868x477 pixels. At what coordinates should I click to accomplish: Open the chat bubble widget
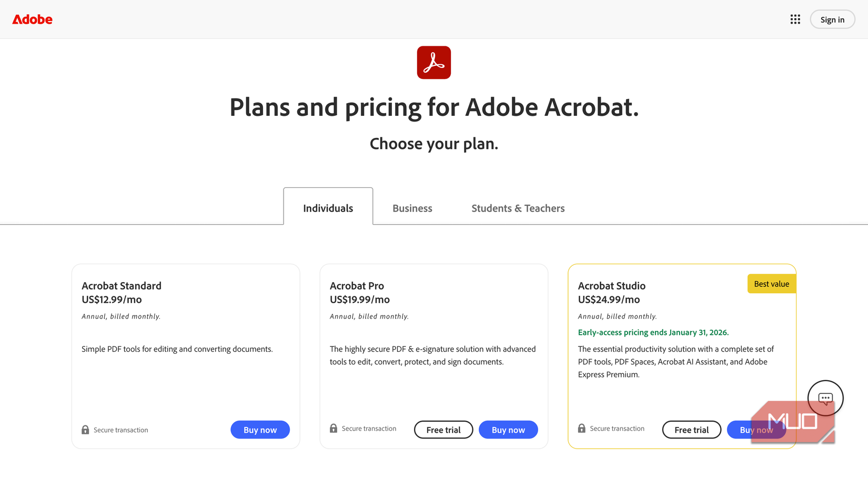825,398
